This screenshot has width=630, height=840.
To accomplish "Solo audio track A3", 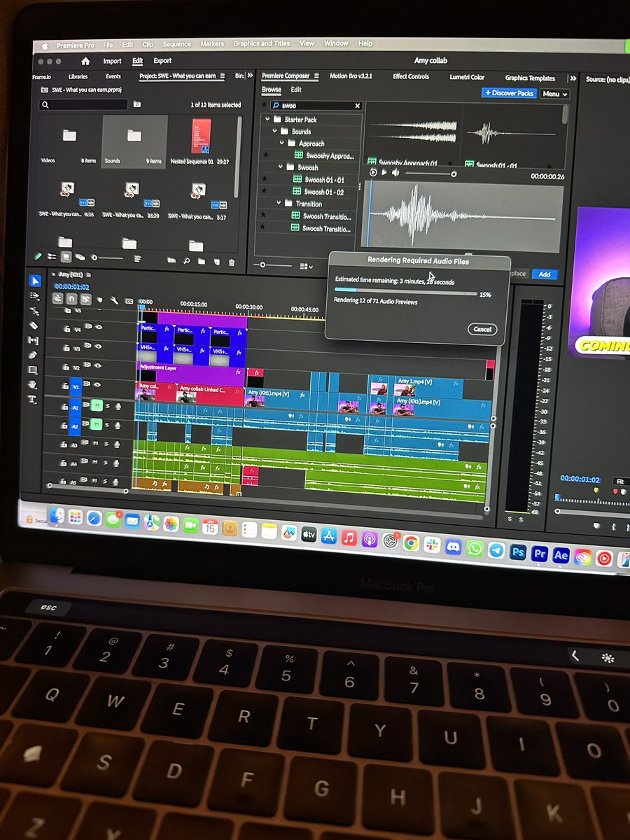I will (105, 444).
